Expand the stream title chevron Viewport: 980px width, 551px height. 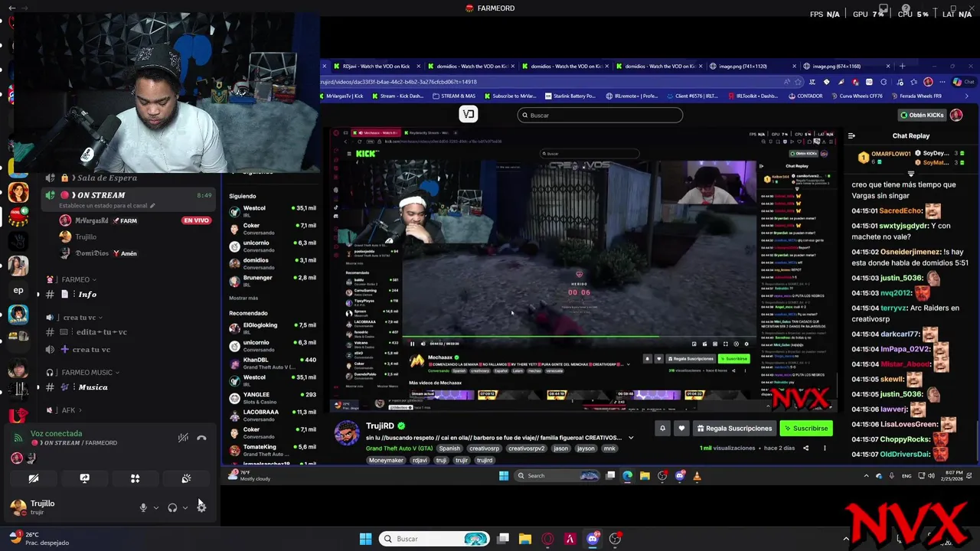(631, 438)
